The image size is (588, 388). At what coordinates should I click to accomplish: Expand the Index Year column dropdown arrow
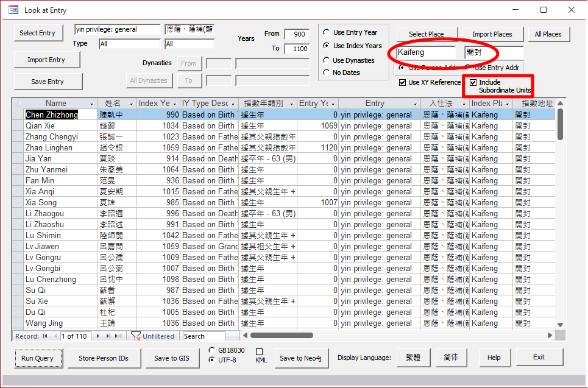(175, 104)
